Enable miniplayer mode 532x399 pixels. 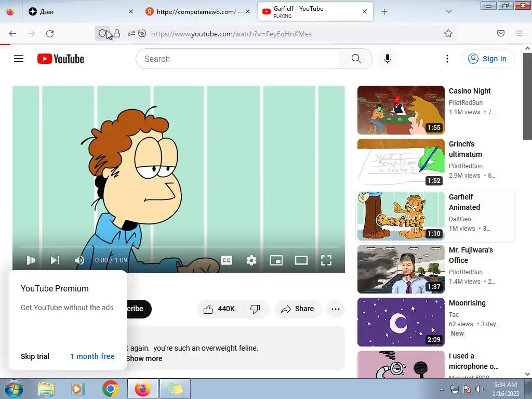tap(276, 260)
